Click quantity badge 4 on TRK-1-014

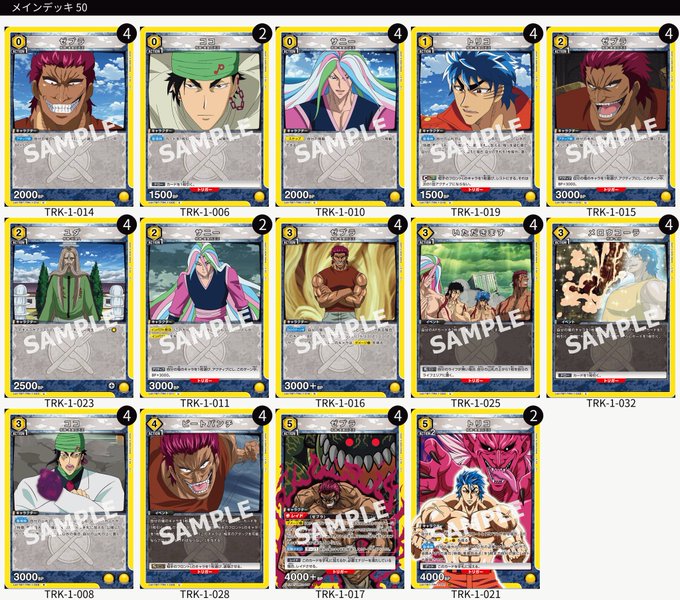[127, 34]
